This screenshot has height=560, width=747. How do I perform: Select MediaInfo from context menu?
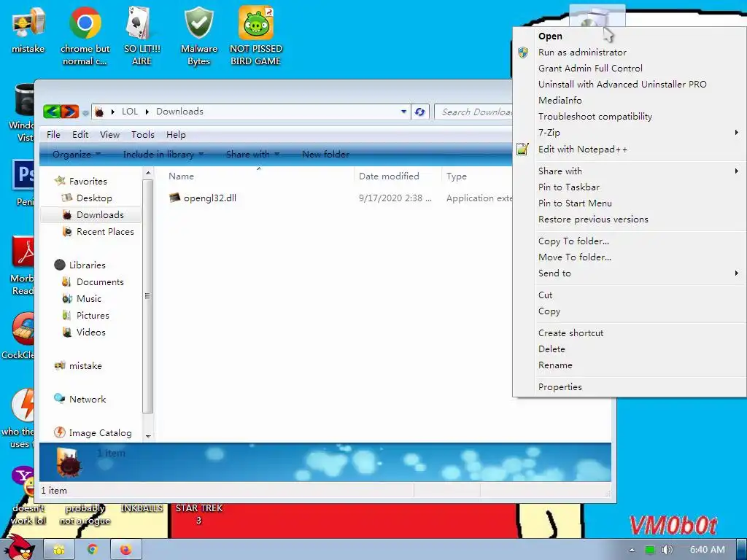click(x=630, y=101)
